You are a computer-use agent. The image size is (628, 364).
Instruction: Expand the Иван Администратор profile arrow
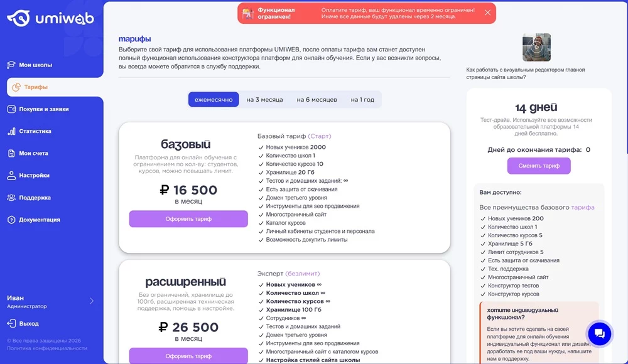tap(92, 301)
